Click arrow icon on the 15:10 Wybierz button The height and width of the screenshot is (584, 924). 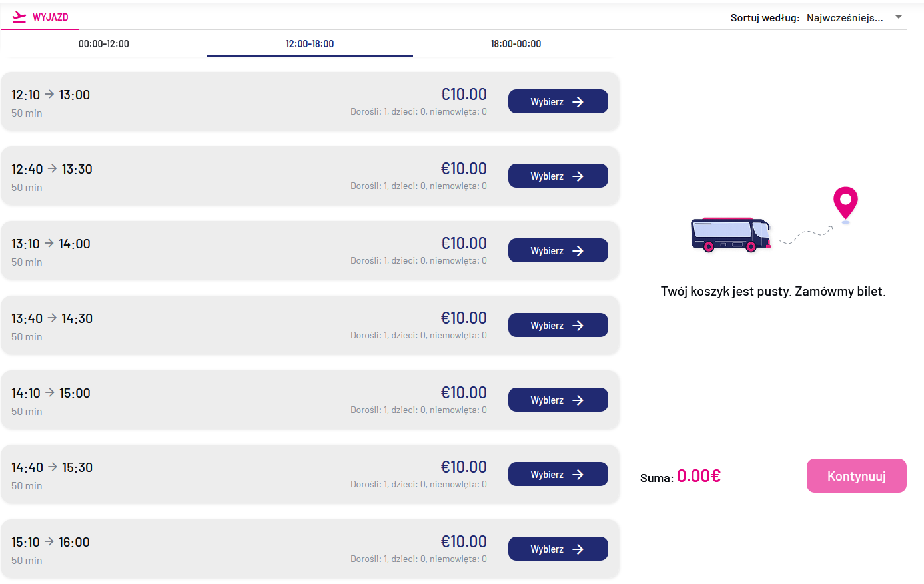578,549
